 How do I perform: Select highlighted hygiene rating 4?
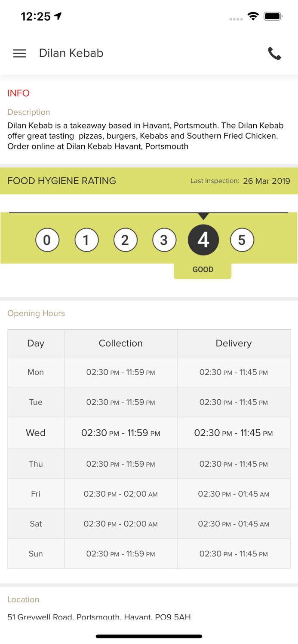coord(203,240)
